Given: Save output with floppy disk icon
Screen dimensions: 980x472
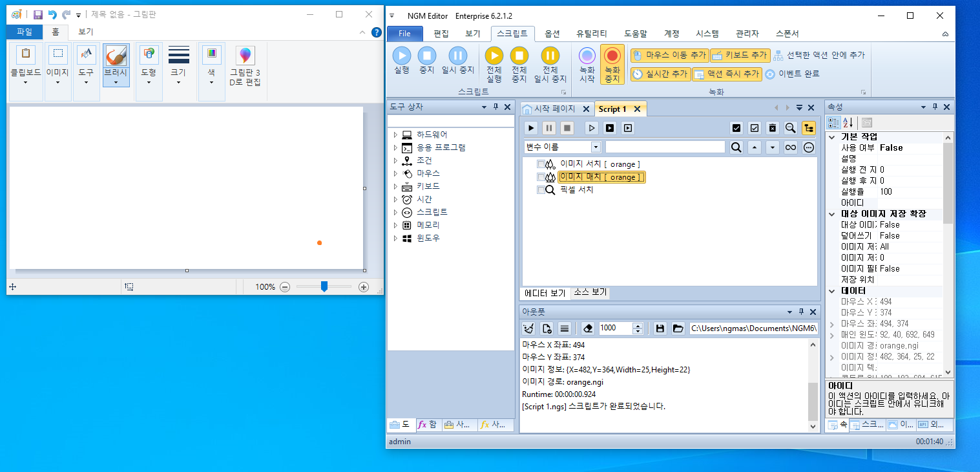Looking at the screenshot, I should tap(660, 328).
